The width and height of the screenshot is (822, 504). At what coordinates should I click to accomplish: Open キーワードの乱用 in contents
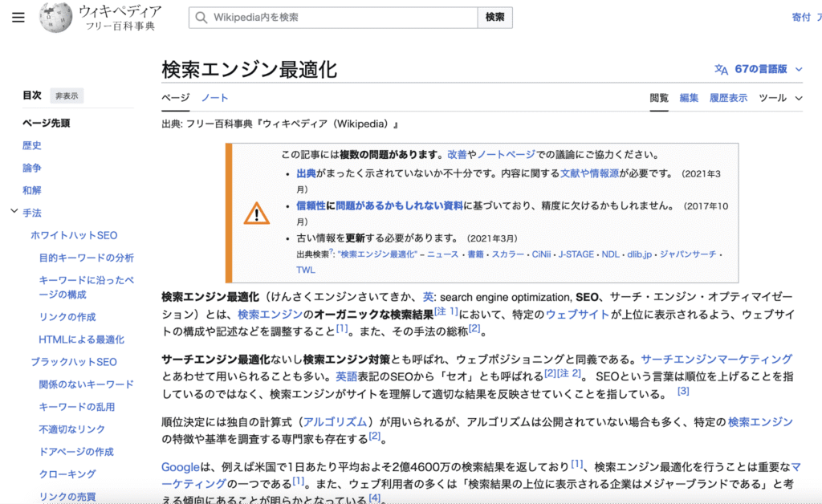coord(77,407)
